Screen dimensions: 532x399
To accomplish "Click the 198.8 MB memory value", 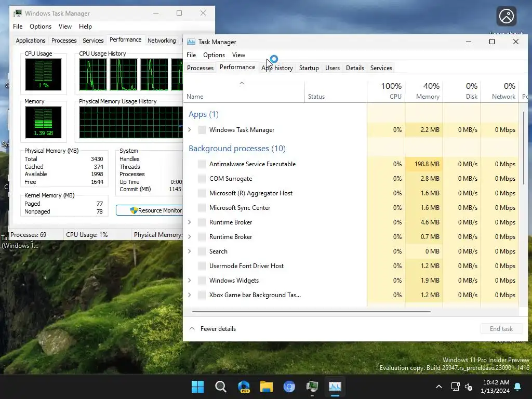I will [x=427, y=164].
